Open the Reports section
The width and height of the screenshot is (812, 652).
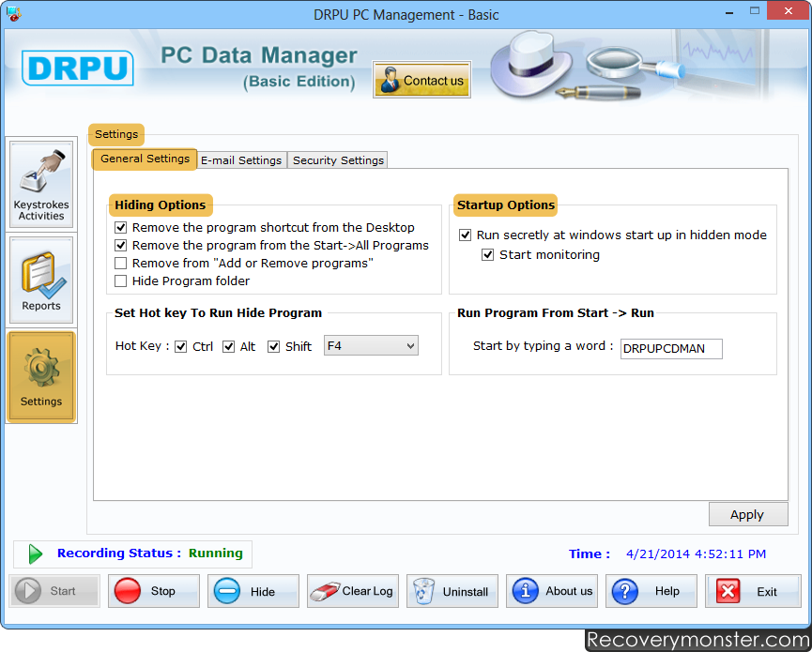point(41,280)
